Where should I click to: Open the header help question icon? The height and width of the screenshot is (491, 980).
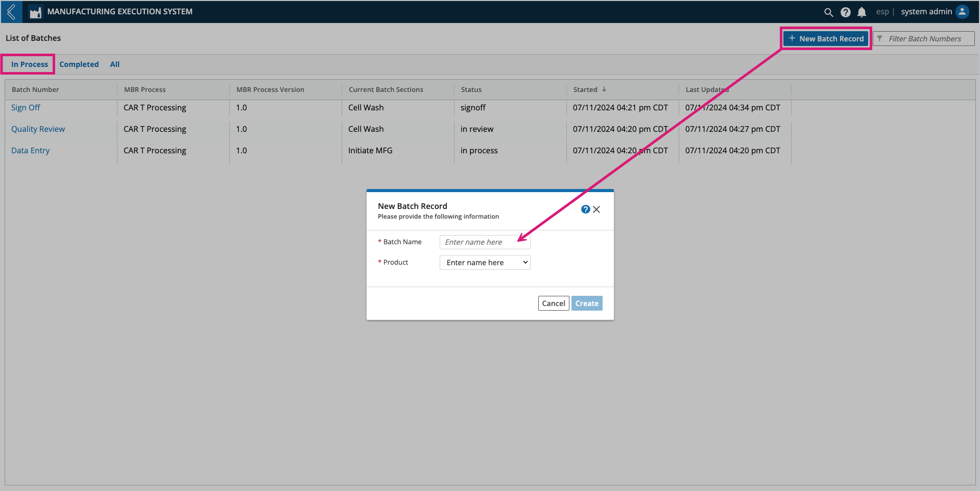click(x=845, y=12)
